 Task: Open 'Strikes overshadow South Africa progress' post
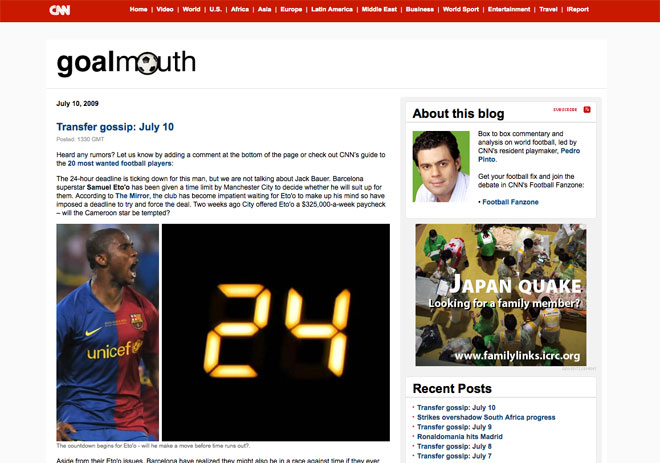pos(486,417)
